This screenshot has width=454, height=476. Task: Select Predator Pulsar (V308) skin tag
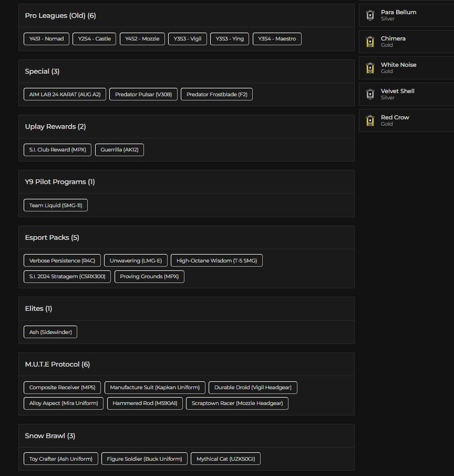(143, 94)
